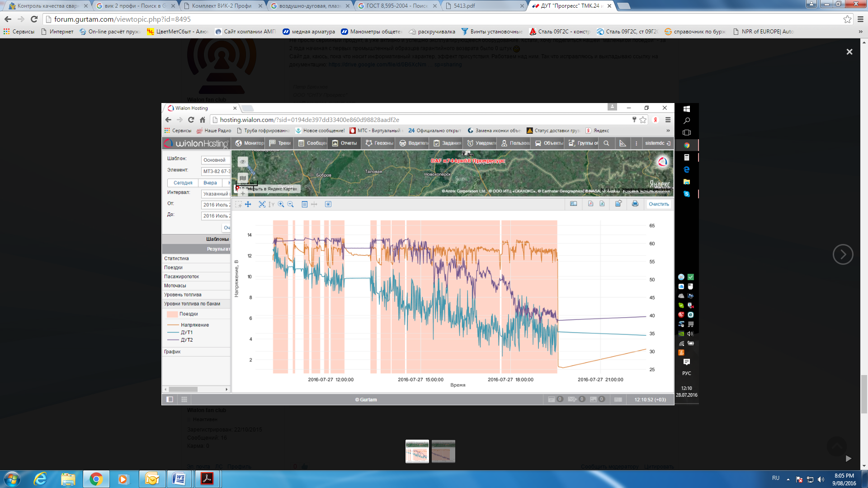Open the медная арматура bookmark
Image resolution: width=868 pixels, height=488 pixels.
[309, 32]
